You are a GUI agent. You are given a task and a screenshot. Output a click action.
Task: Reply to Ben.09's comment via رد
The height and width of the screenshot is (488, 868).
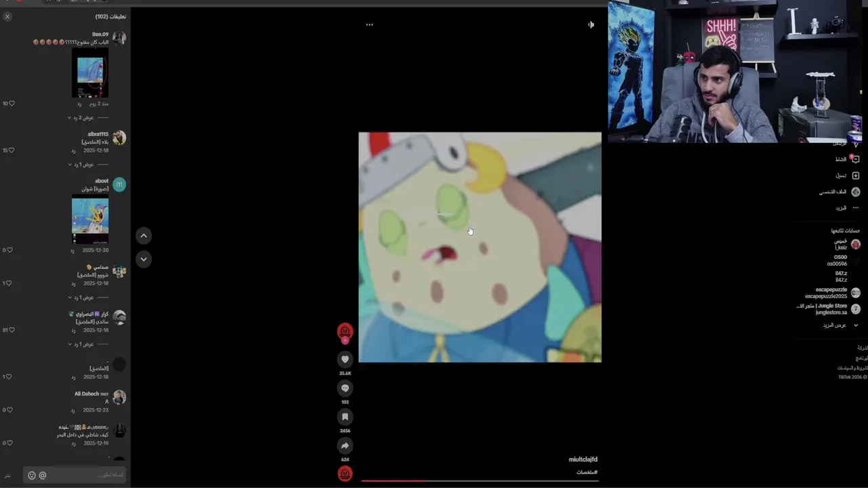coord(79,104)
